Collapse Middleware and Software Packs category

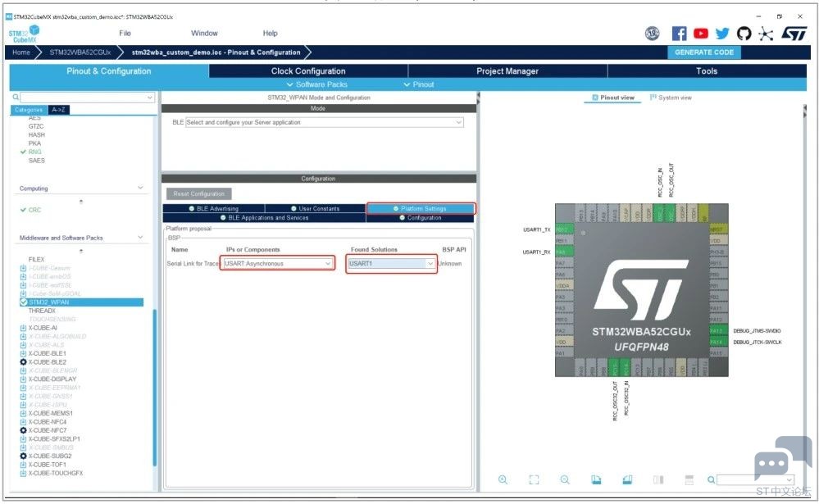click(140, 237)
